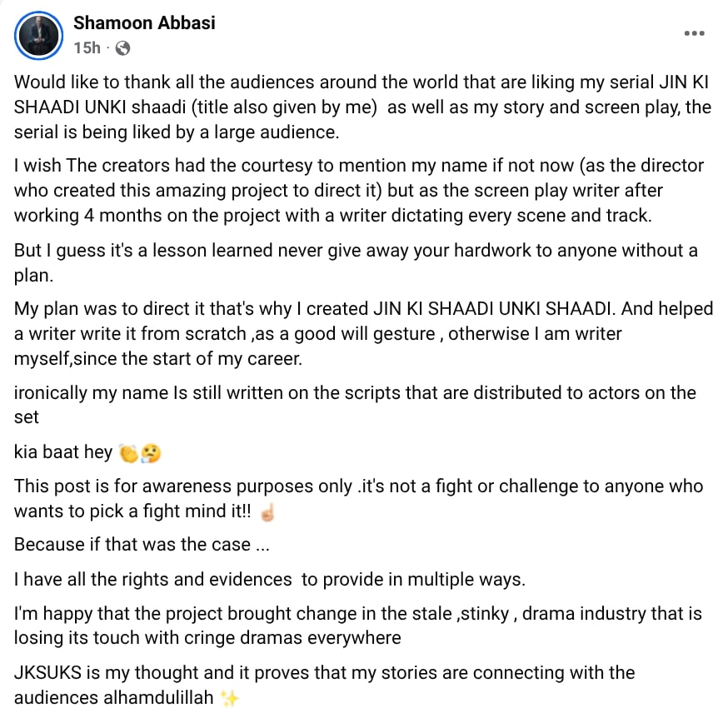
Task: Click the "kia baat hey" text
Action: [63, 452]
